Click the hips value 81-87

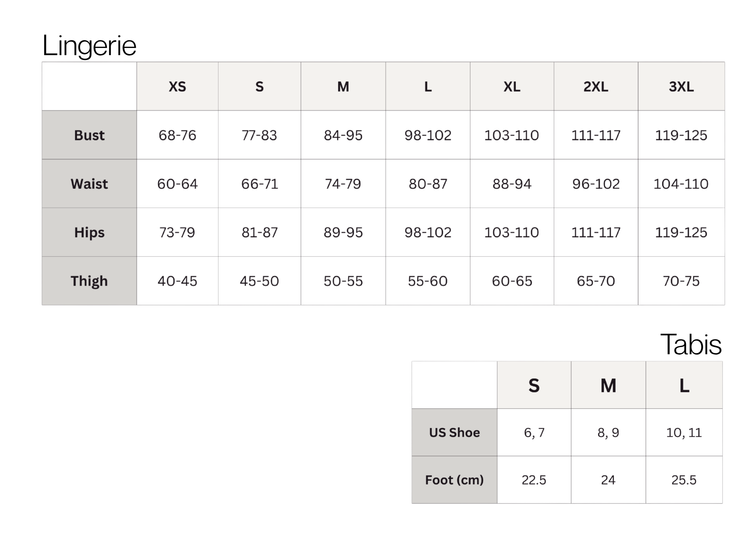point(260,232)
